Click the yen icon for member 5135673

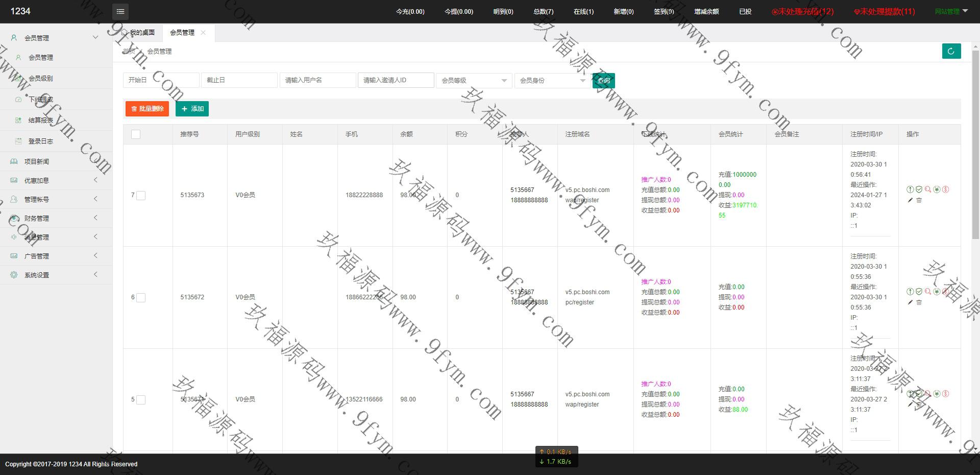[x=937, y=189]
